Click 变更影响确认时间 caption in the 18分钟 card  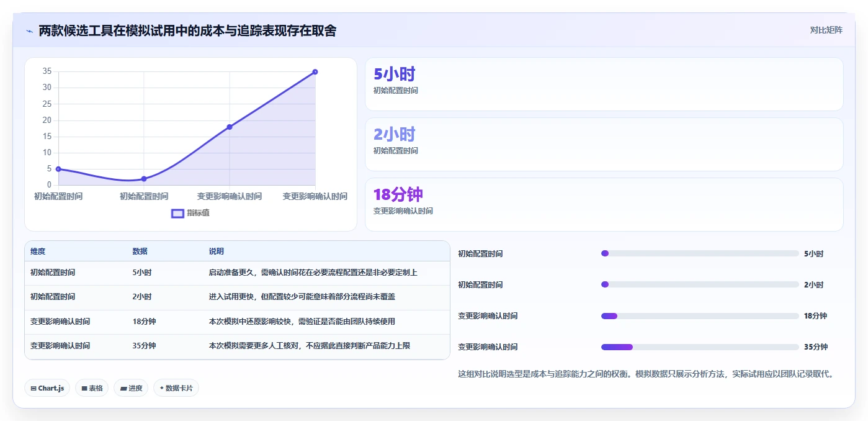[403, 211]
